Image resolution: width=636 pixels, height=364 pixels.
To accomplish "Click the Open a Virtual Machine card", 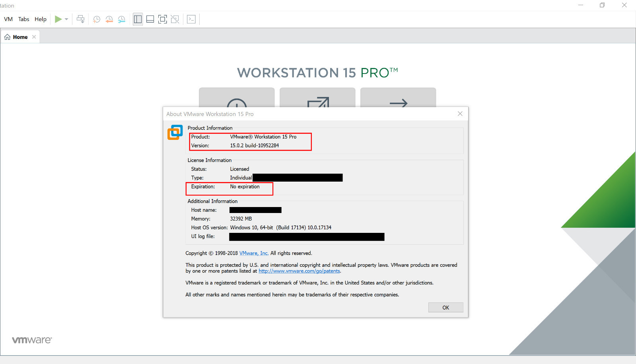I will 317,97.
